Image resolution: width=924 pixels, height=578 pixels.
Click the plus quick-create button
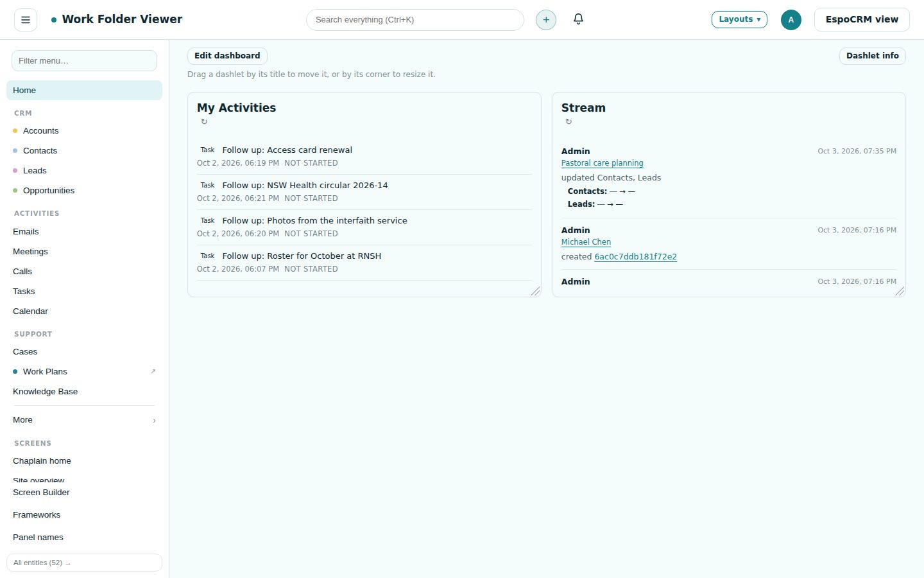[x=546, y=20]
